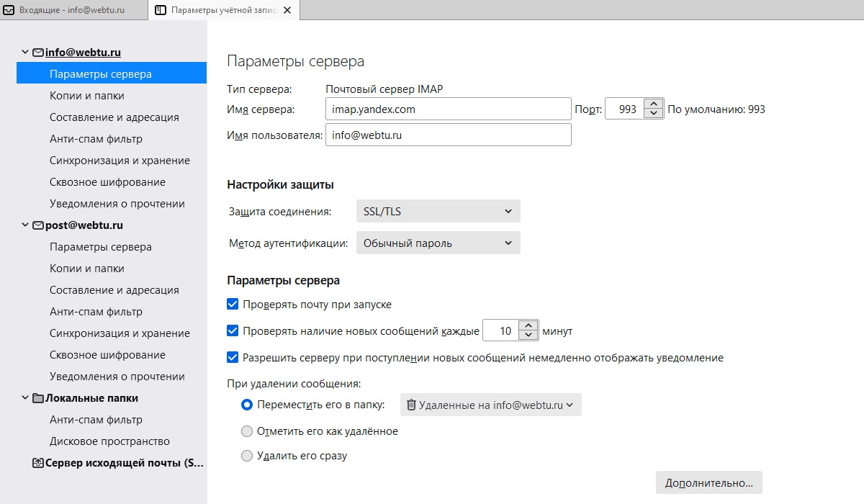Open Метод аутентификации dropdown

click(438, 243)
